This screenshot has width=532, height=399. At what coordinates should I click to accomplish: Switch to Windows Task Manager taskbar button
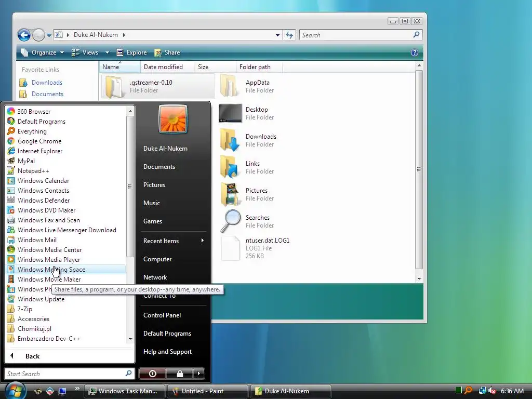[x=124, y=391]
